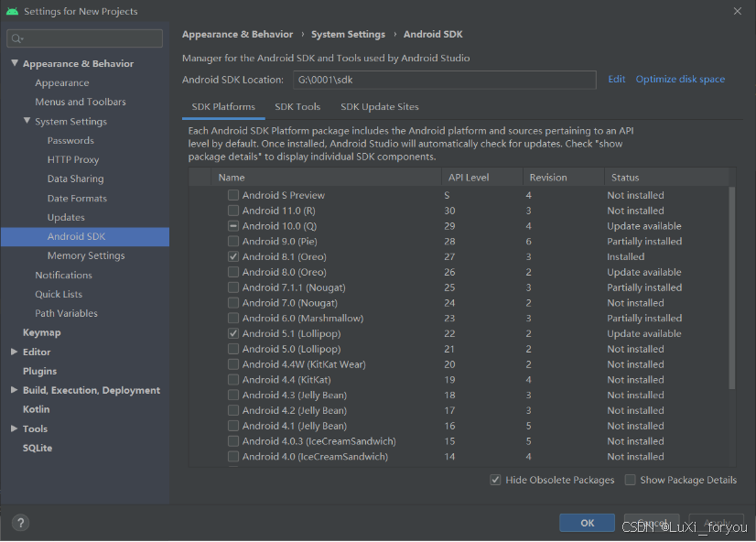This screenshot has height=542, width=756.
Task: Click the Appearance & Behavior breadcrumb
Action: (237, 34)
